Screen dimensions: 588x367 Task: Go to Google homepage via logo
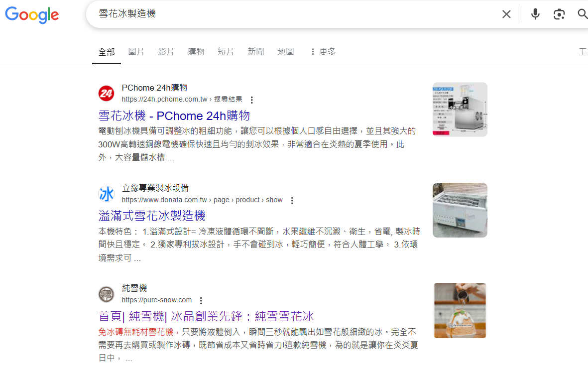coord(32,15)
